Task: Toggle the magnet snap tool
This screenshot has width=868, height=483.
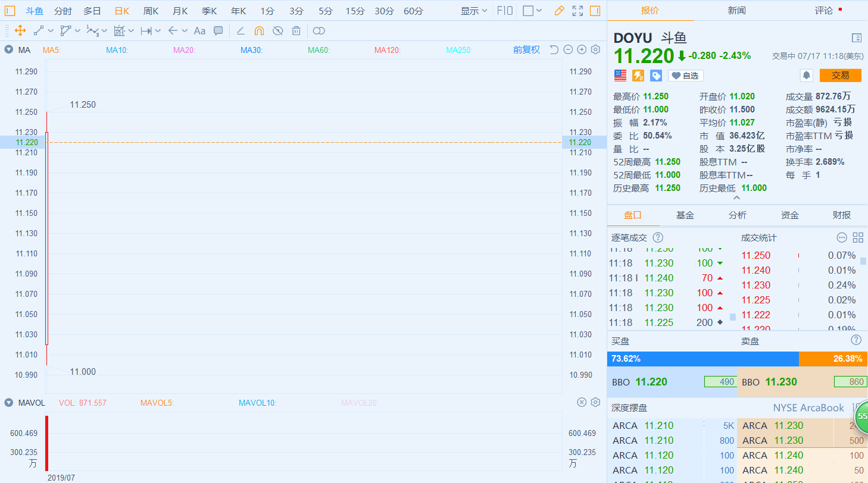Action: click(259, 31)
